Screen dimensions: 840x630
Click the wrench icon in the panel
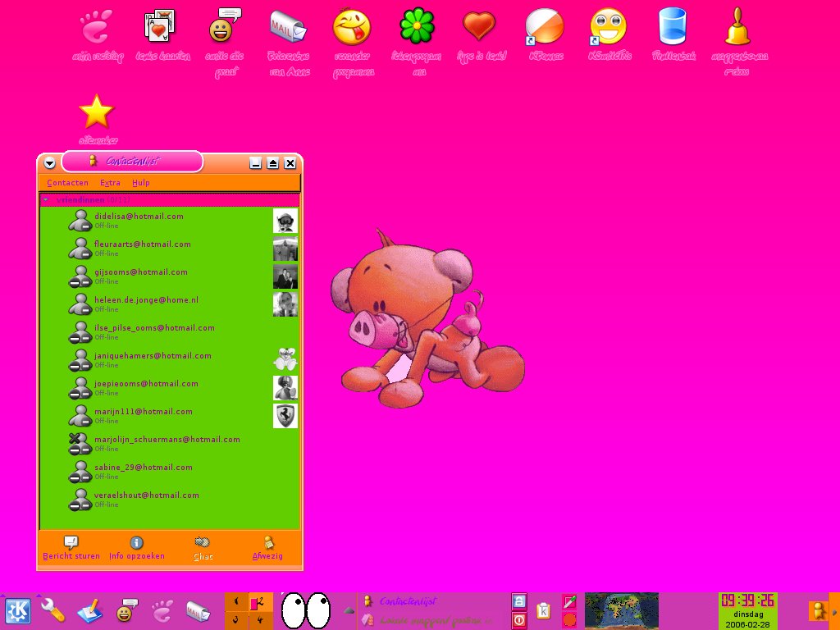pyautogui.click(x=52, y=610)
